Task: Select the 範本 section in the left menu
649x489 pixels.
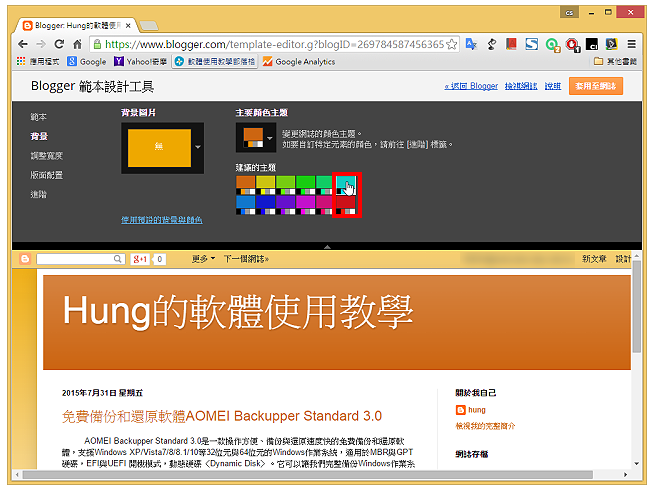Action: (x=38, y=117)
